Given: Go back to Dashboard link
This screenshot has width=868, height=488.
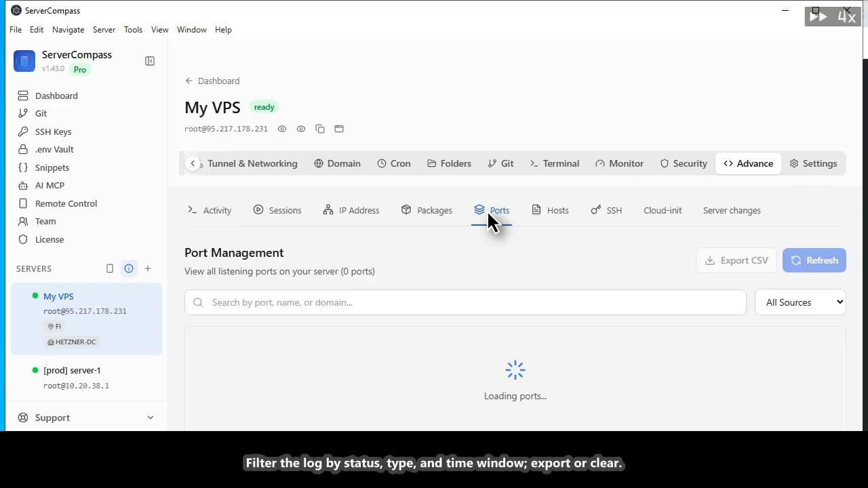Looking at the screenshot, I should coord(212,81).
